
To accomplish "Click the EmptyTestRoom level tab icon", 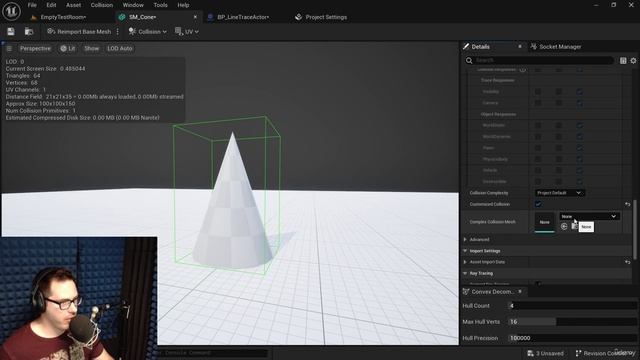I will 33,17.
